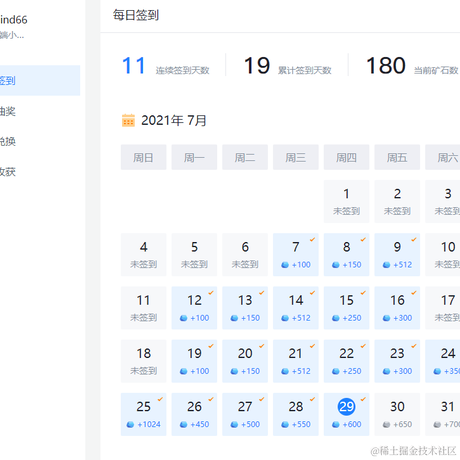Select the July 25 cell with +1024

click(144, 414)
